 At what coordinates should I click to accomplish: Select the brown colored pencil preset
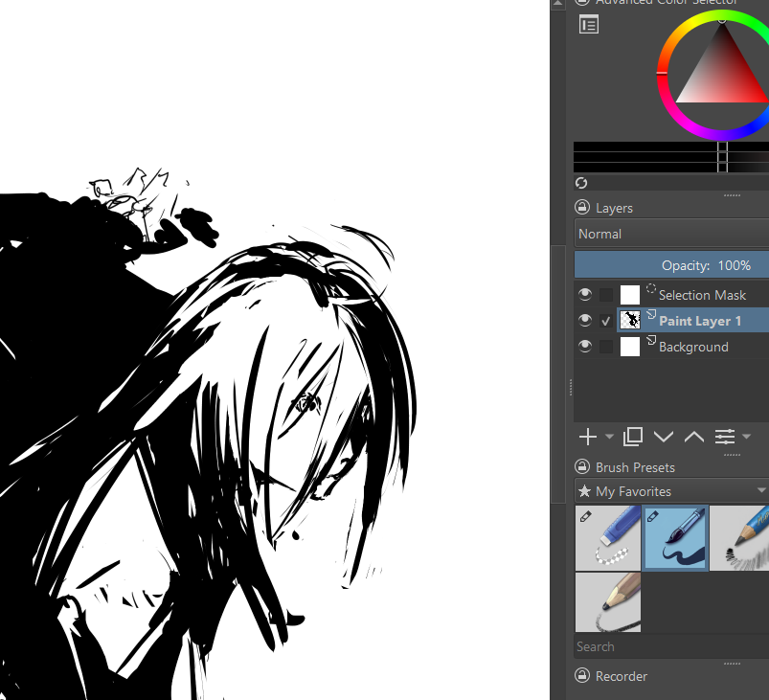point(608,602)
